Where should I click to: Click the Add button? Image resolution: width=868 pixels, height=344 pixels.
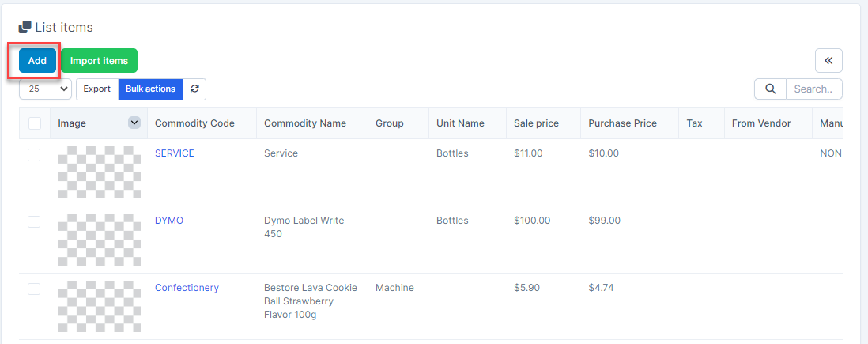click(x=37, y=61)
